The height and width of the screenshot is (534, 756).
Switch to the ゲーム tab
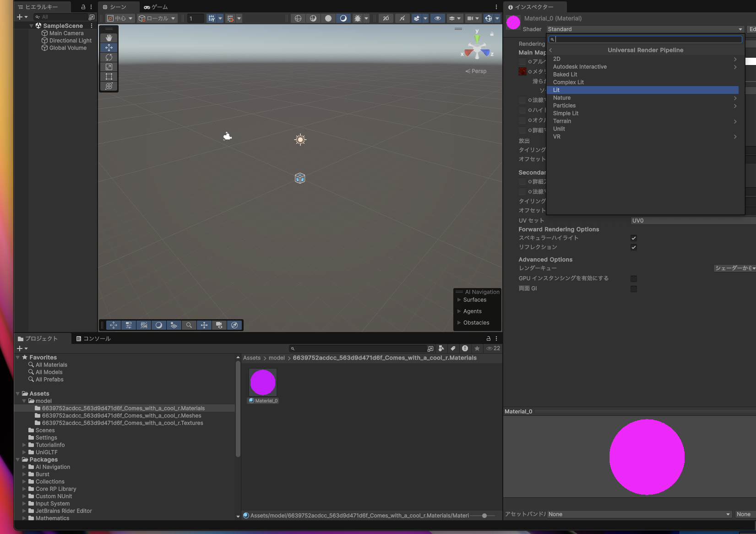click(156, 7)
